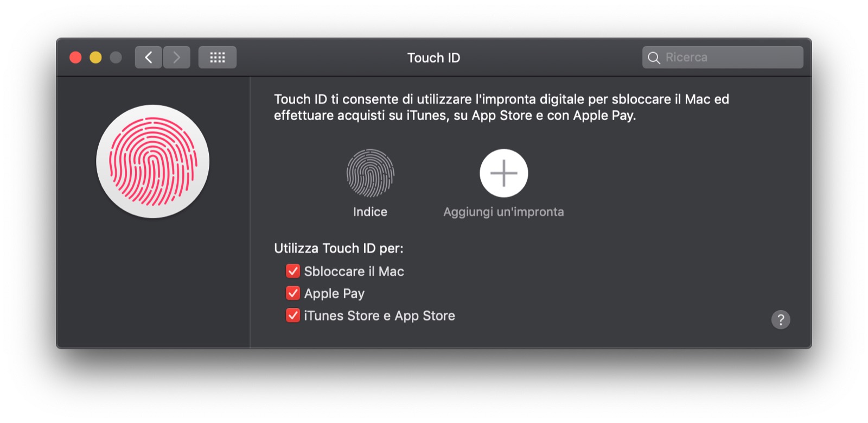Toggle iTunes Store e App Store checkbox
Image resolution: width=868 pixels, height=423 pixels.
coord(293,315)
